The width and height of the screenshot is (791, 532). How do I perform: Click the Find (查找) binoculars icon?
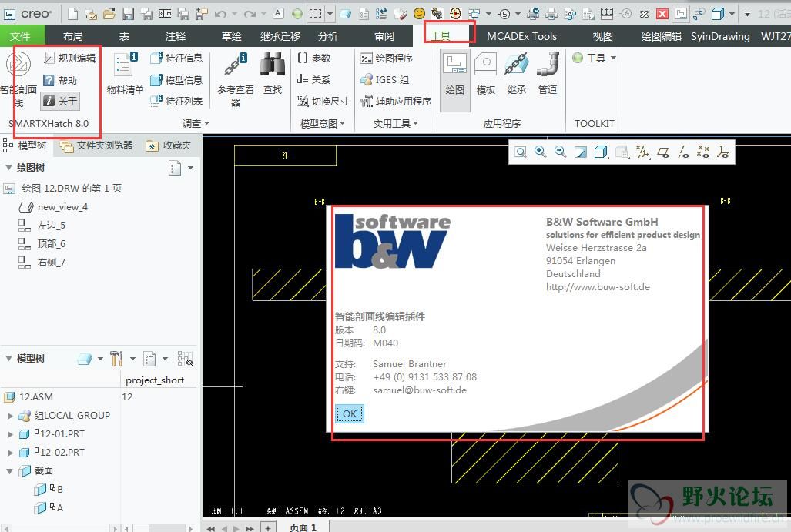(x=273, y=74)
